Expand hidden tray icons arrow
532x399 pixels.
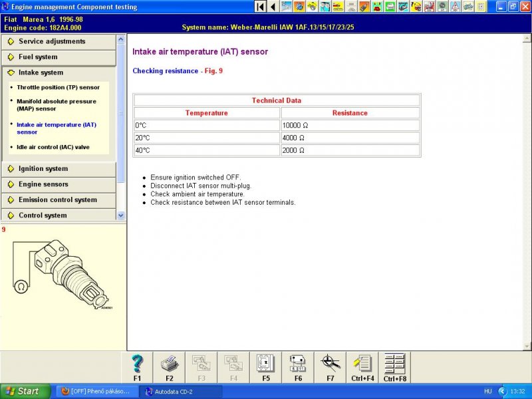coord(503,392)
